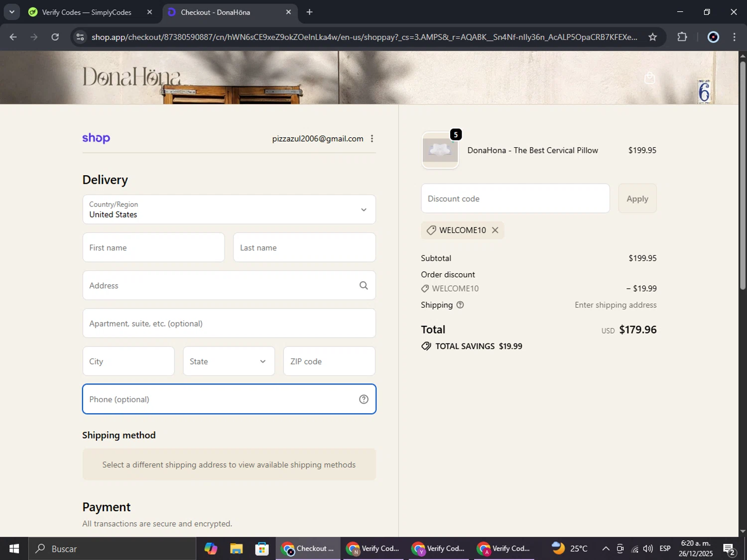This screenshot has height=560, width=747.
Task: Go back to previous page
Action: (13, 37)
